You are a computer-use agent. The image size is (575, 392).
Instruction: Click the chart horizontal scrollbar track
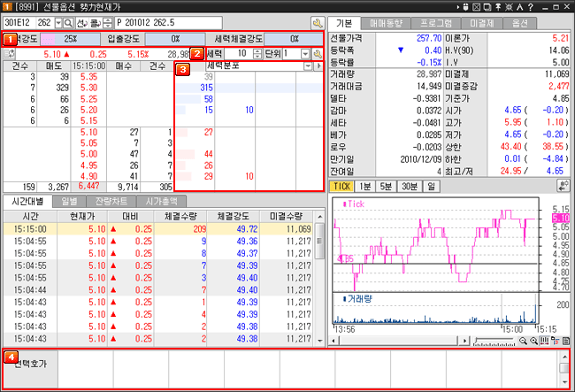[398, 341]
